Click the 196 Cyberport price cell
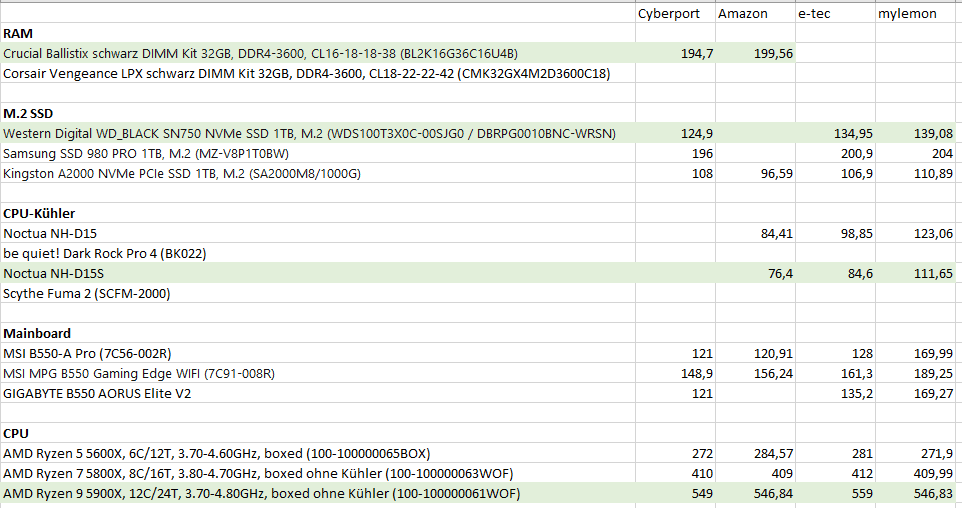Screen dimensions: 962x508 (675, 153)
